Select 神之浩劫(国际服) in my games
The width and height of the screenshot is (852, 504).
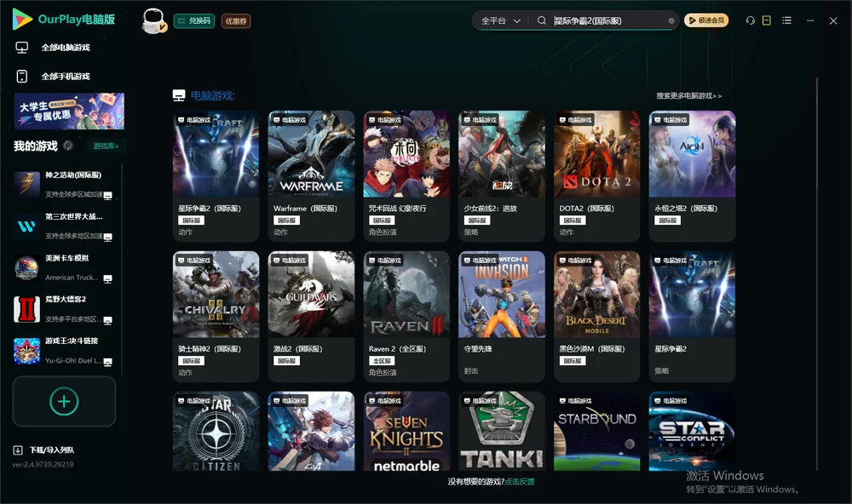(x=64, y=185)
